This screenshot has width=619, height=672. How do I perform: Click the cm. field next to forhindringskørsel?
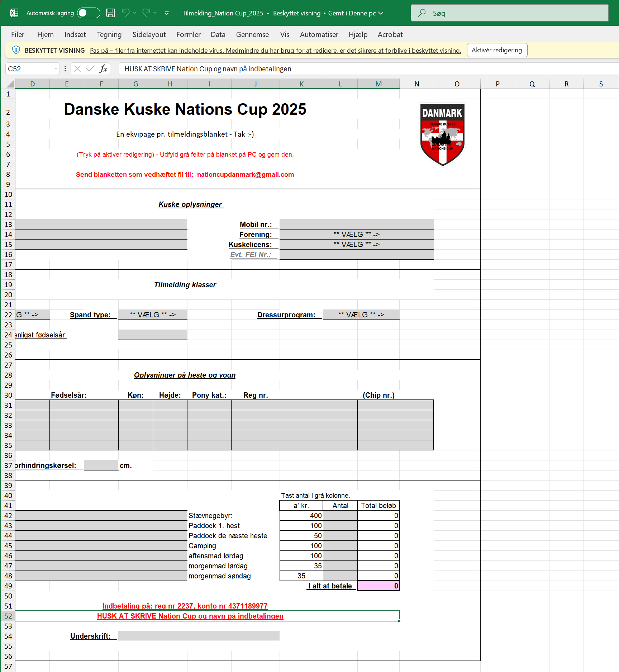(101, 465)
